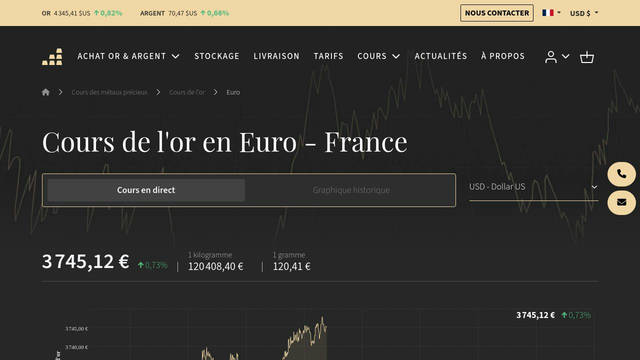Follow the Cours de l'or breadcrumb
The height and width of the screenshot is (360, 640).
[x=187, y=92]
